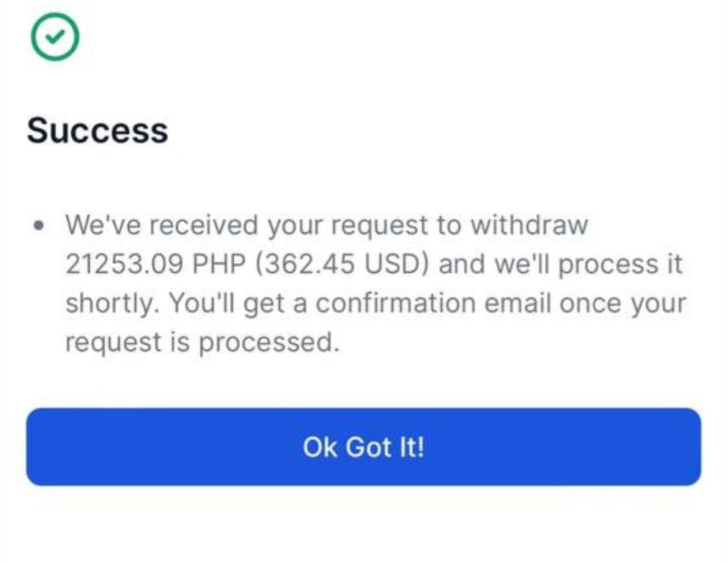Image resolution: width=728 pixels, height=563 pixels.
Task: Click the word "to" before "withdraw"
Action: tap(449, 225)
